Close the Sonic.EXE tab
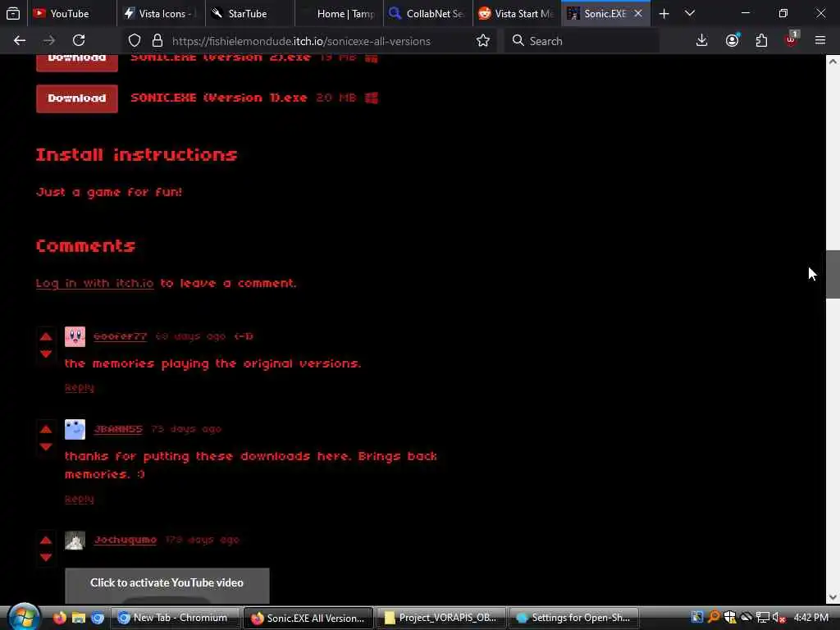840x630 pixels. coord(638,13)
